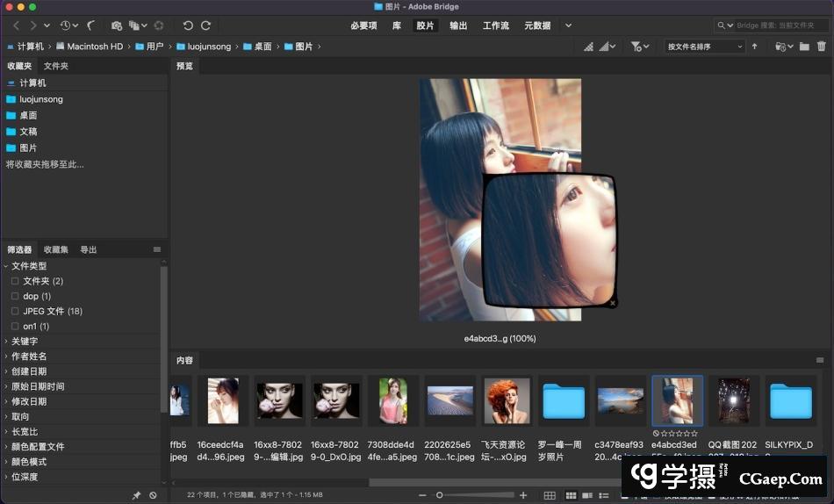Click the clear filter icon
The image size is (834, 504).
153,496
